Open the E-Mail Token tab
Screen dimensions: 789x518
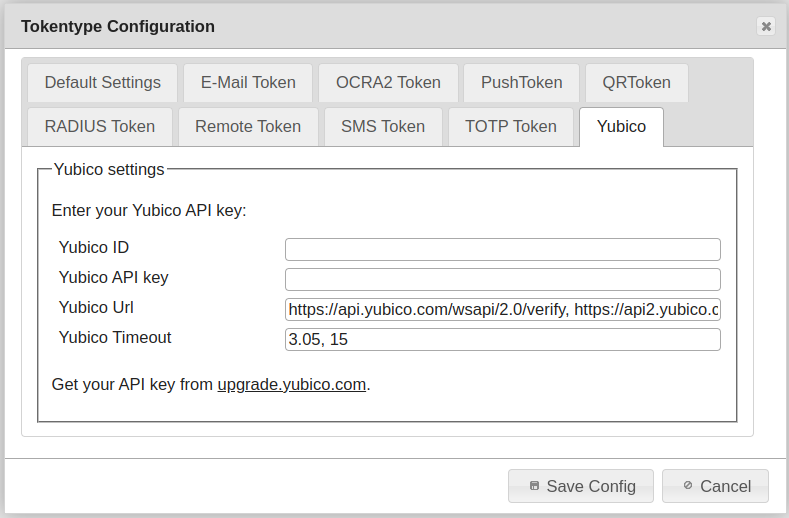[x=248, y=83]
